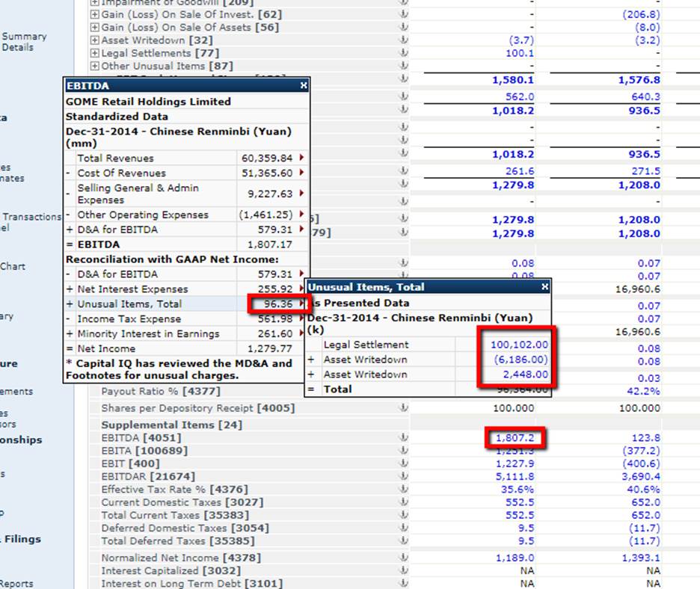Click the value 640.3
This screenshot has width=700, height=589.
point(646,97)
